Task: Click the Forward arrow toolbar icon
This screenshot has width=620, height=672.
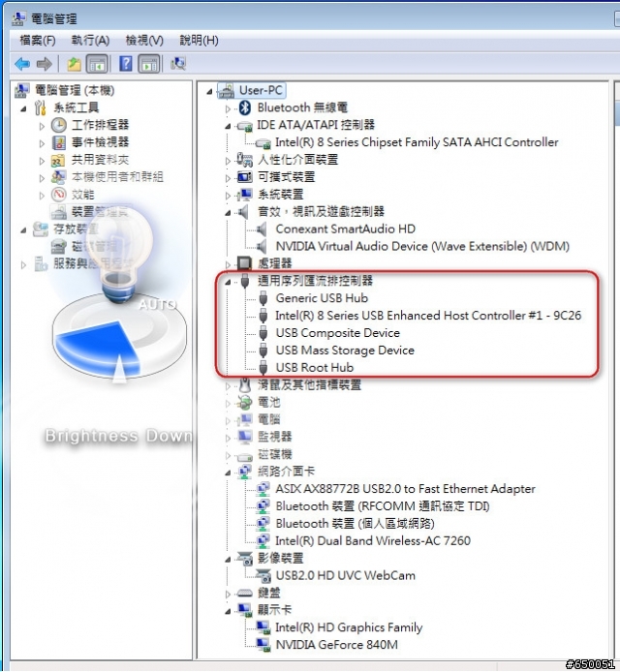Action: pos(45,64)
